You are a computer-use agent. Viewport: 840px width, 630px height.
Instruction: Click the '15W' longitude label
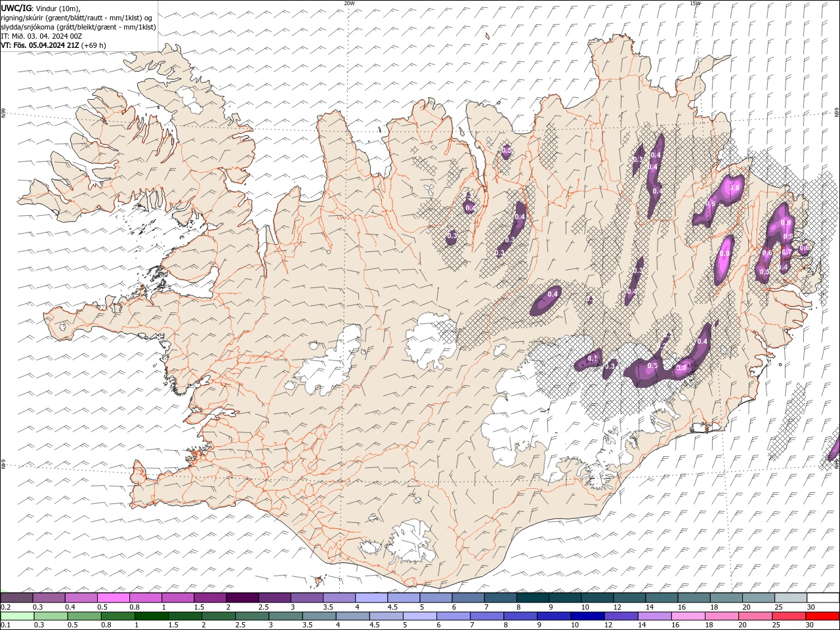tap(695, 3)
